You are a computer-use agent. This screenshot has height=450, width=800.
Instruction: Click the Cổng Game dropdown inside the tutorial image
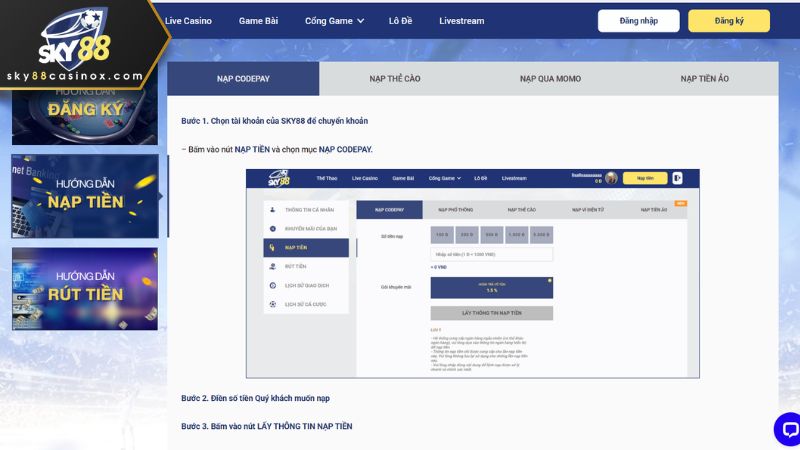[444, 178]
